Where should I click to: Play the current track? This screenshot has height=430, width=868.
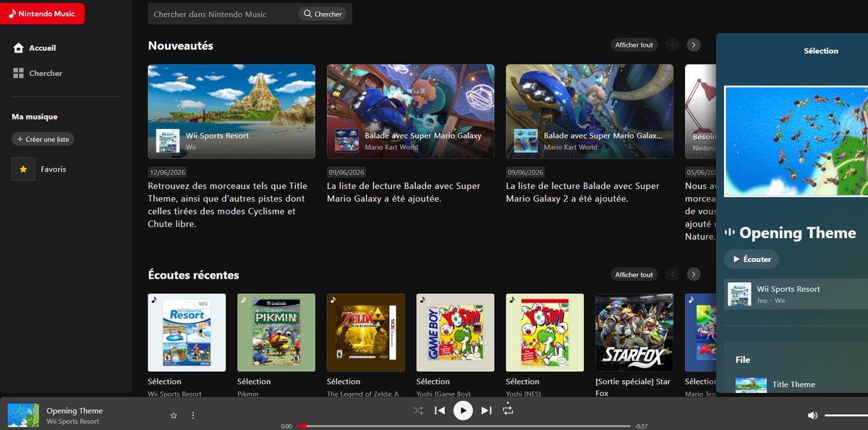click(463, 410)
